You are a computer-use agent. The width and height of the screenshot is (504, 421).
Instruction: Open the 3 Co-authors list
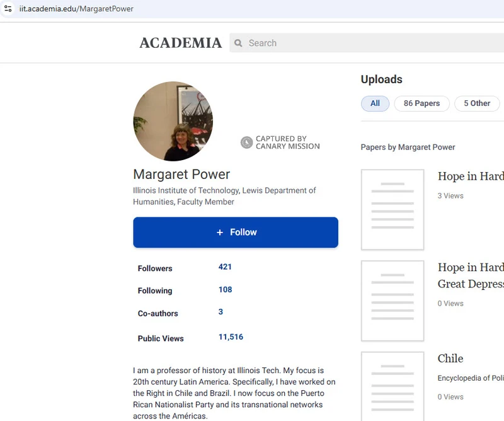tap(220, 312)
